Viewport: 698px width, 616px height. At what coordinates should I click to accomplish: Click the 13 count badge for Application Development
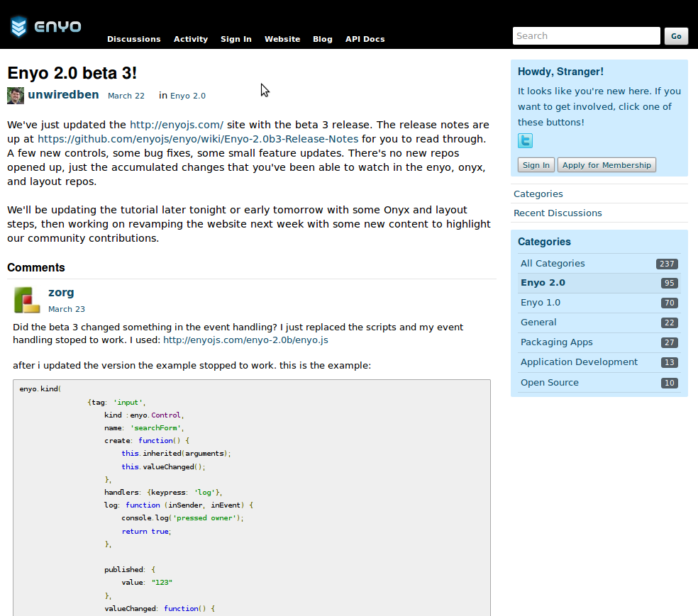(670, 362)
